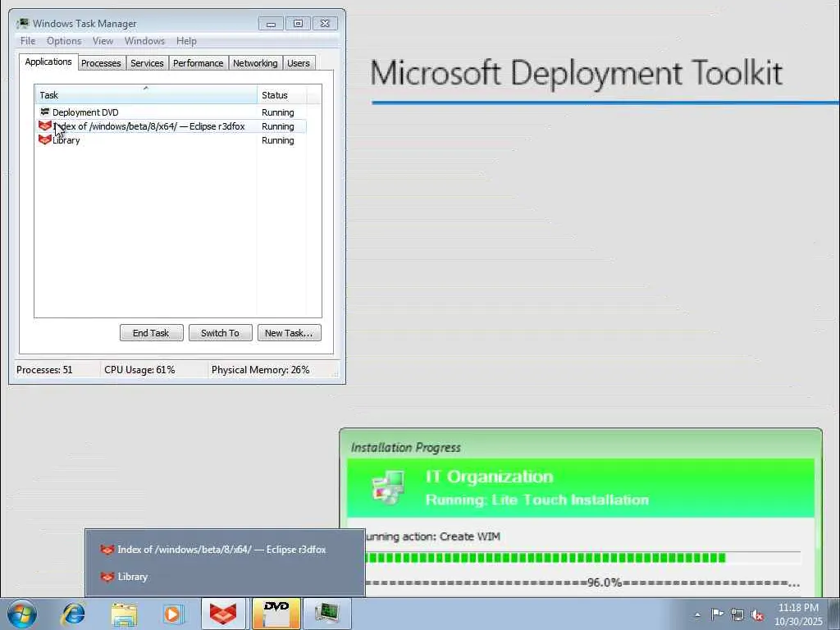Screen dimensions: 840x630
Task: Sort by the Task column header
Action: (146, 95)
